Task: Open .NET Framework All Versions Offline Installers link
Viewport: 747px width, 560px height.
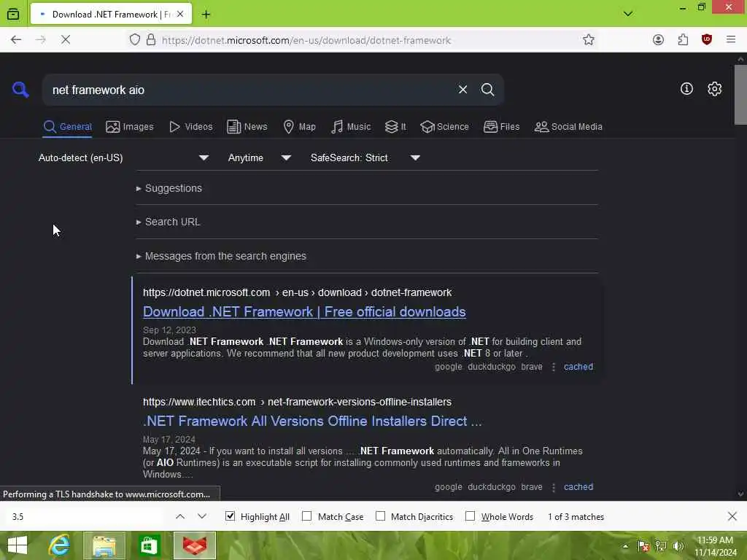Action: point(312,421)
